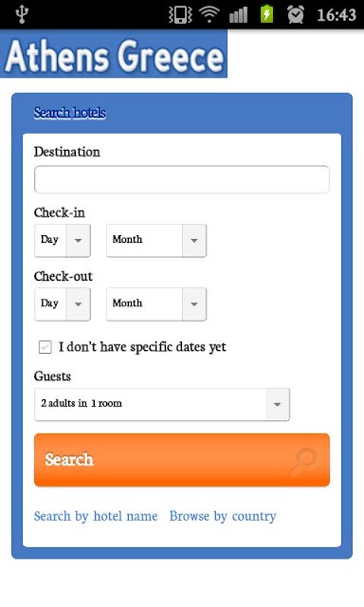Tap the Athens Greece header banner
This screenshot has height=607, width=364.
coord(114,54)
